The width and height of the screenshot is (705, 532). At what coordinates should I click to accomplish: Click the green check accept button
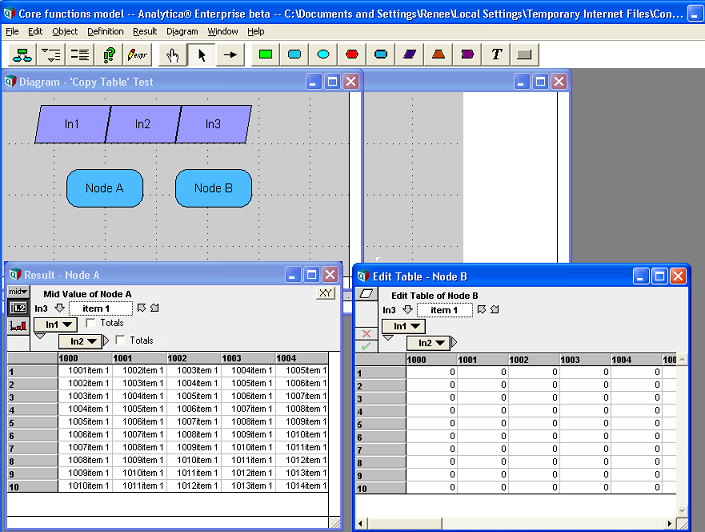pyautogui.click(x=366, y=346)
